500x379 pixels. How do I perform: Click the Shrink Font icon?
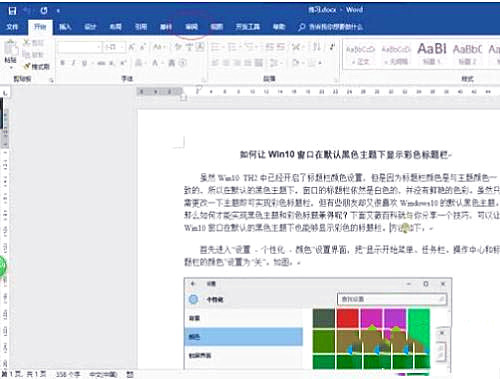coord(143,47)
